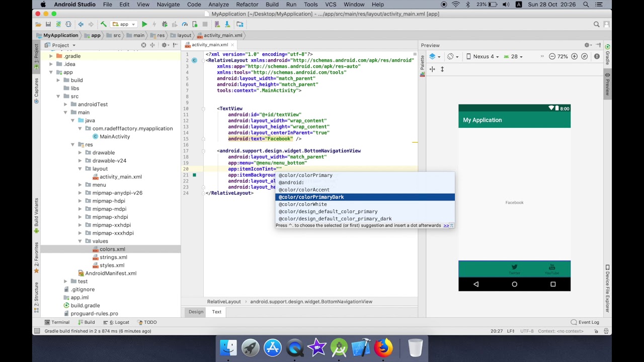The height and width of the screenshot is (362, 644).
Task: Open the app run configuration dropdown
Action: point(124,24)
